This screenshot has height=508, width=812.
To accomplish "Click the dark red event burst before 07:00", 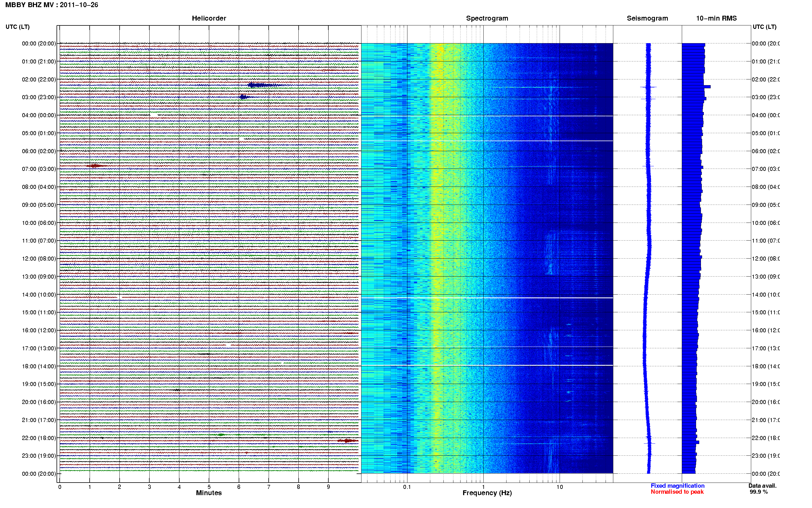I will coord(95,166).
